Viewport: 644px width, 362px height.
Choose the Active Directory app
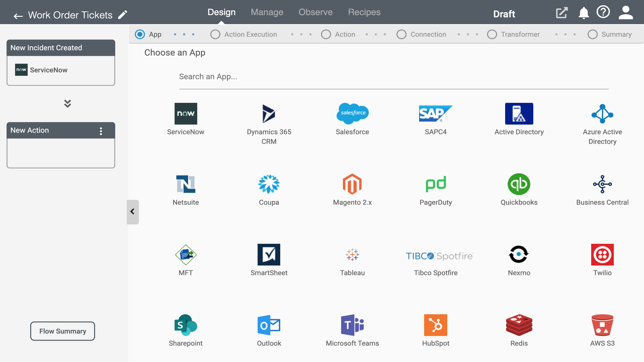[519, 119]
